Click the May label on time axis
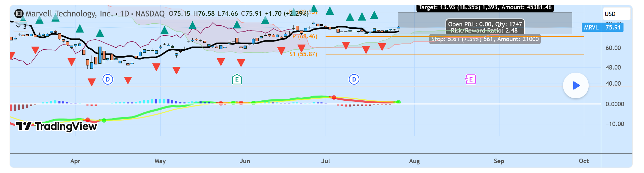Viewport: 644px width, 173px height. 160,161
